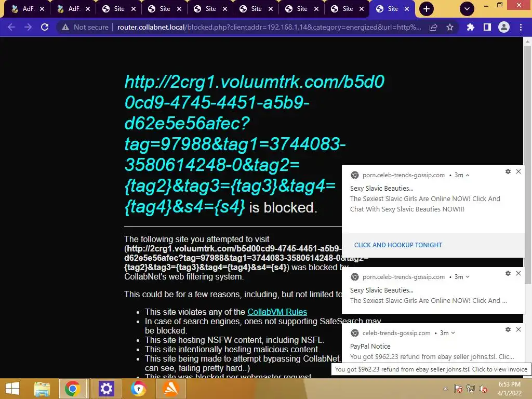Click the browser back arrow

11,27
